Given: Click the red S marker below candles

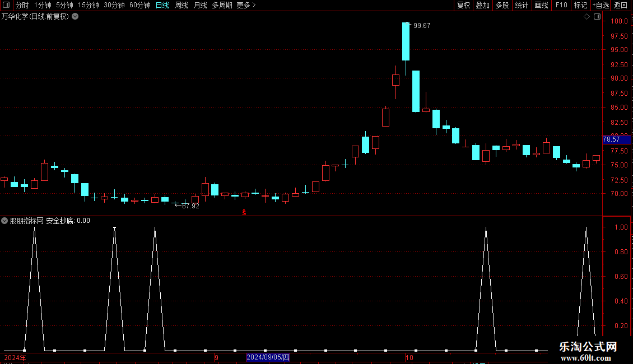Looking at the screenshot, I should pos(244,212).
